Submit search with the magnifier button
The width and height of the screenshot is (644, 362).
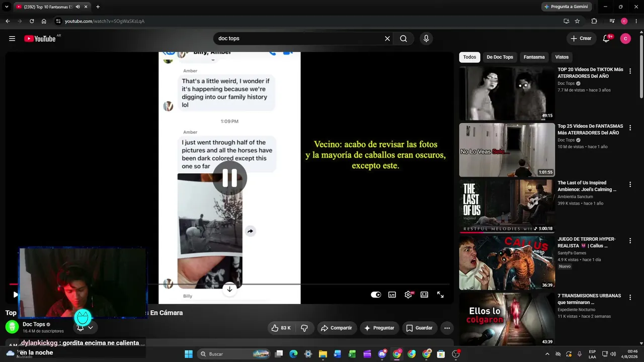pyautogui.click(x=404, y=39)
